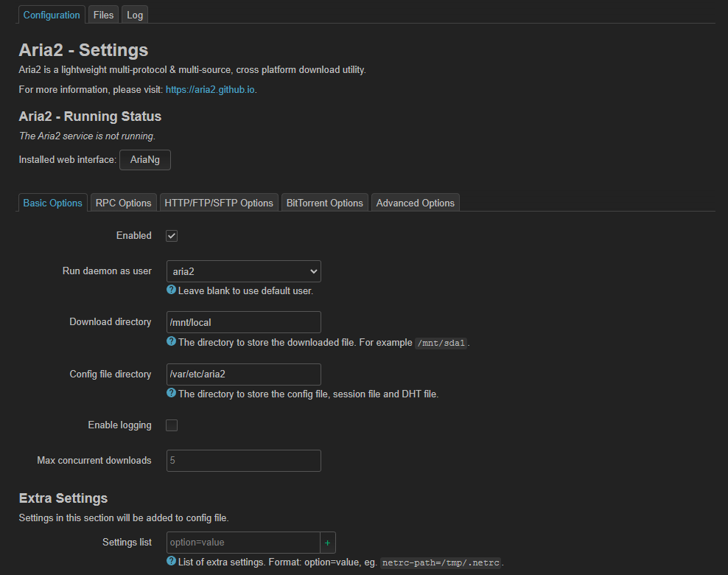
Task: Click the lightweight multi-protocol description line
Action: (x=192, y=70)
